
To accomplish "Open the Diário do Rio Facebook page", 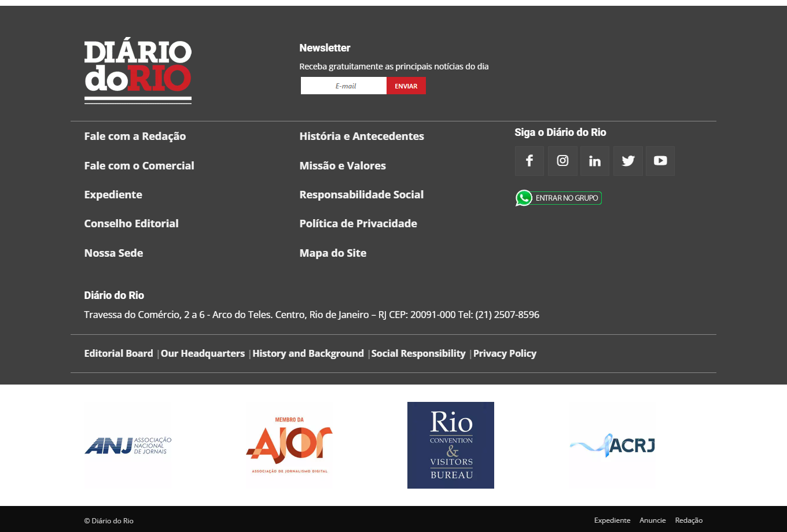I will point(529,161).
